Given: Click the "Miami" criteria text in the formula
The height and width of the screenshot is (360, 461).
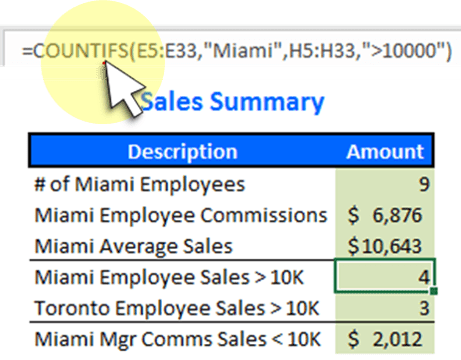Looking at the screenshot, I should click(x=243, y=51).
